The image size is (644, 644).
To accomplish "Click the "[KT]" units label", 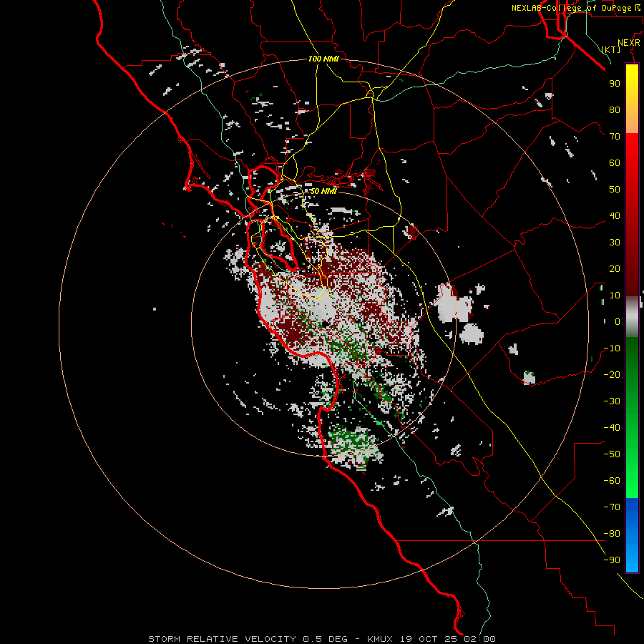I will click(610, 49).
